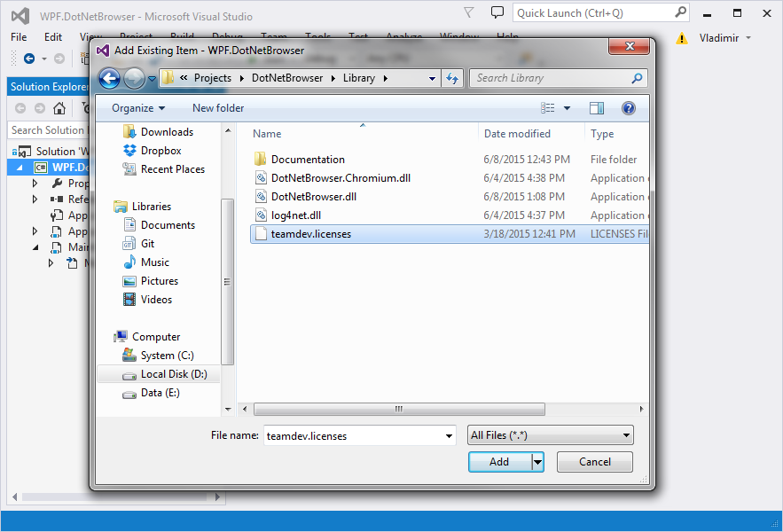Sort by Type column header

[602, 134]
